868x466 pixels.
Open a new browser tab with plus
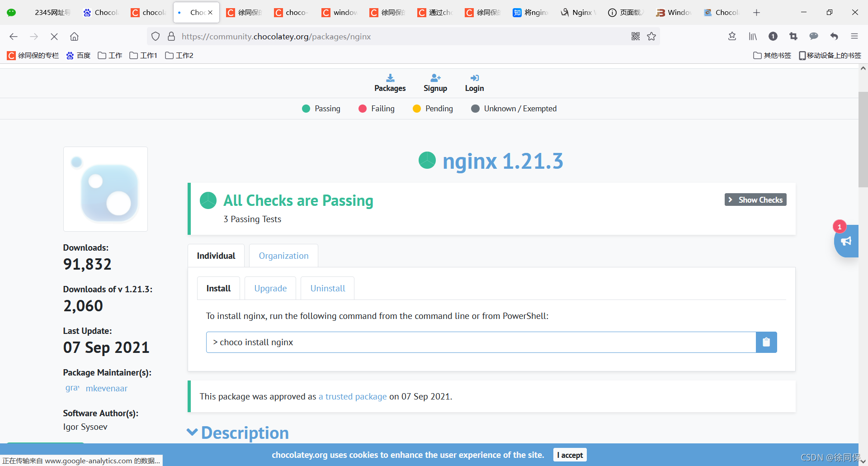pos(756,13)
